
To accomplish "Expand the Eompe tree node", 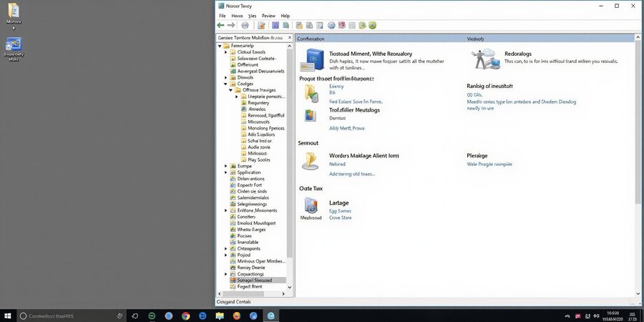I will (x=226, y=166).
